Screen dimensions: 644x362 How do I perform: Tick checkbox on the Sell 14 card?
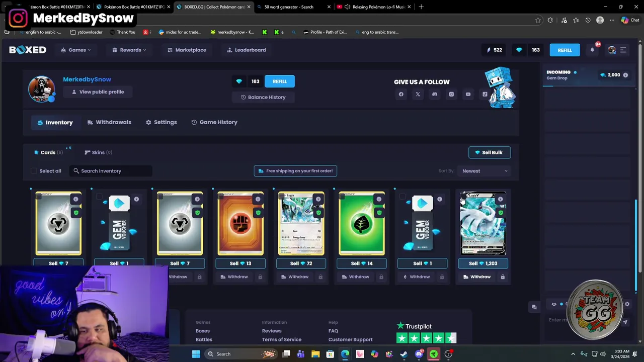(342, 197)
